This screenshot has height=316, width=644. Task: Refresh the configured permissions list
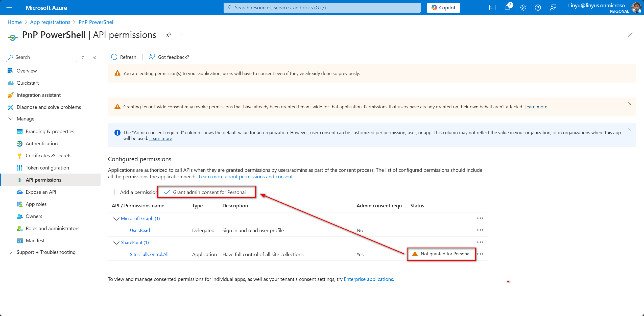tap(124, 57)
